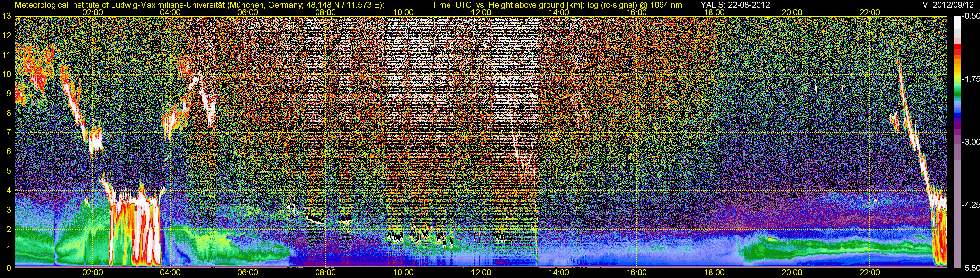This screenshot has height=278, width=980.
Task: Click the 06:00 label on the bottom time axis
Action: [248, 273]
